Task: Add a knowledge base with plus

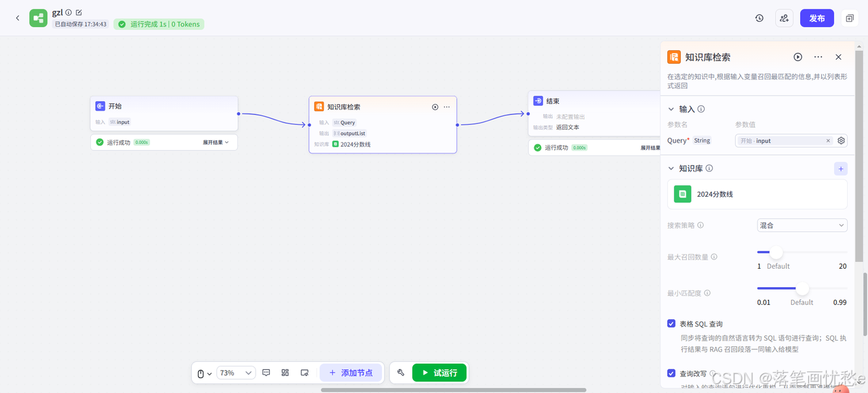Action: click(841, 168)
